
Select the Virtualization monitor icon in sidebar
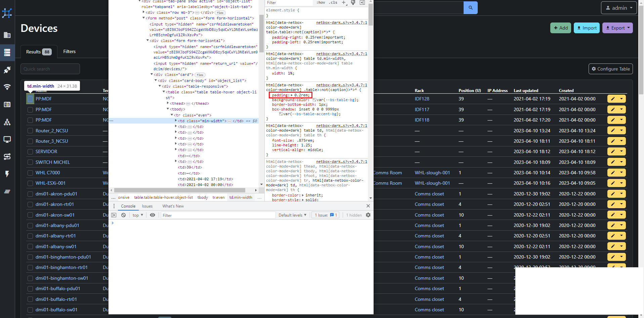pyautogui.click(x=7, y=140)
